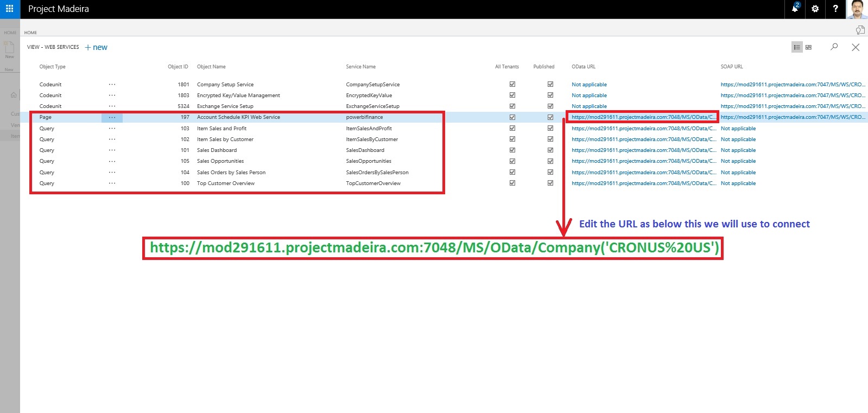Sort by Published column header

coord(544,67)
